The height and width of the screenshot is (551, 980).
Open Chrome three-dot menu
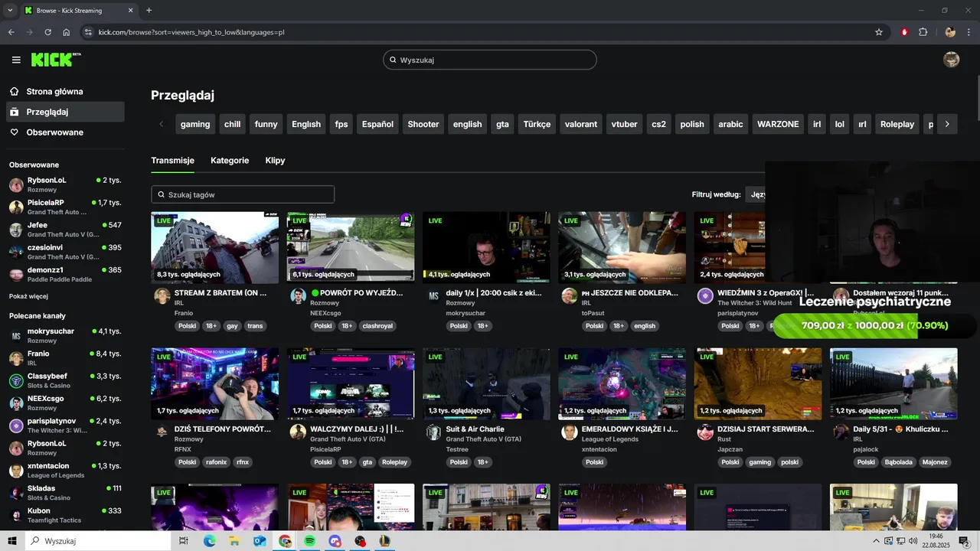(x=969, y=32)
